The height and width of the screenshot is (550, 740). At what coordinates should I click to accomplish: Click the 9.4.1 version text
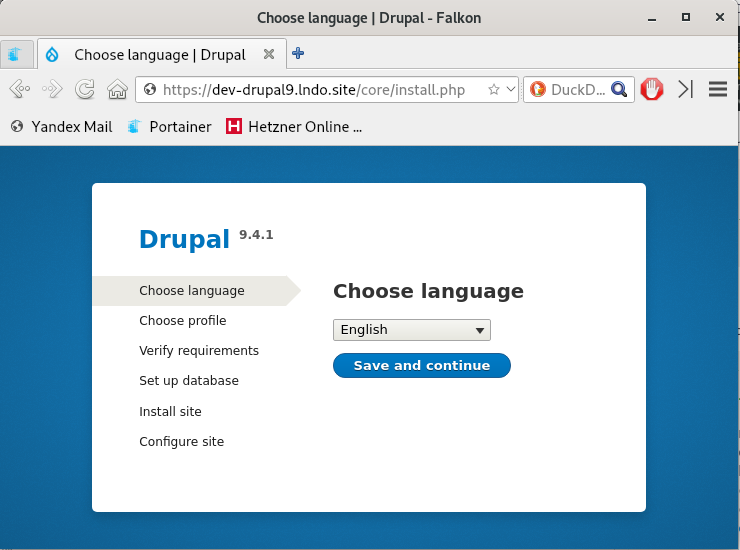pyautogui.click(x=256, y=235)
